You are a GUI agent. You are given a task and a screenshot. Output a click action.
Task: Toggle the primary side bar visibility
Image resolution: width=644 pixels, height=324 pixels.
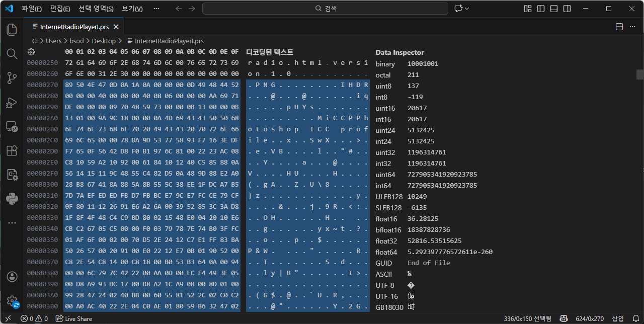coord(541,9)
